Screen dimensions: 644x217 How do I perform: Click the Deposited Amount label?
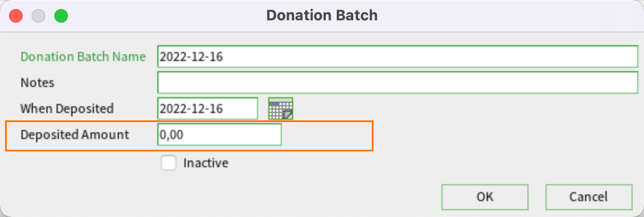click(x=75, y=134)
